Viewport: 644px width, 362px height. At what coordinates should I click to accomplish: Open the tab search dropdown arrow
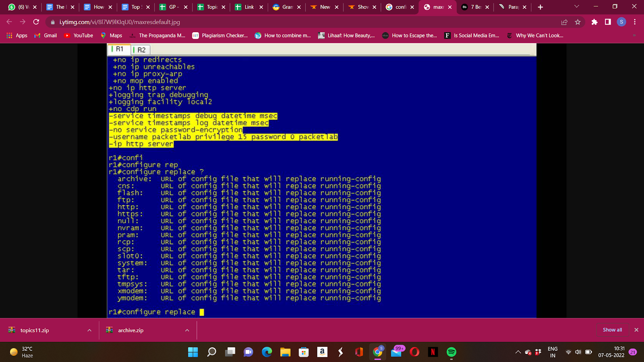[576, 7]
